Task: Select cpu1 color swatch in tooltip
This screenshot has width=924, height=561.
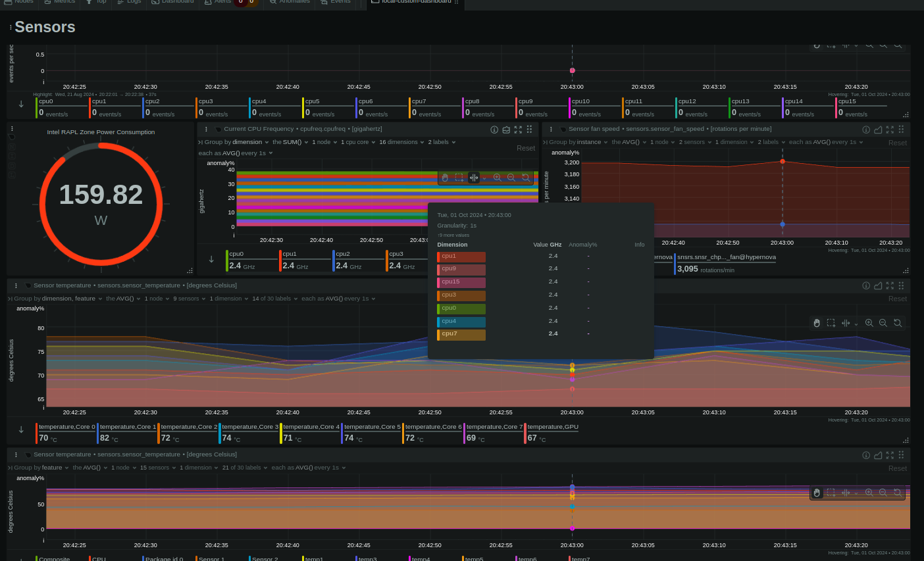Action: click(461, 256)
